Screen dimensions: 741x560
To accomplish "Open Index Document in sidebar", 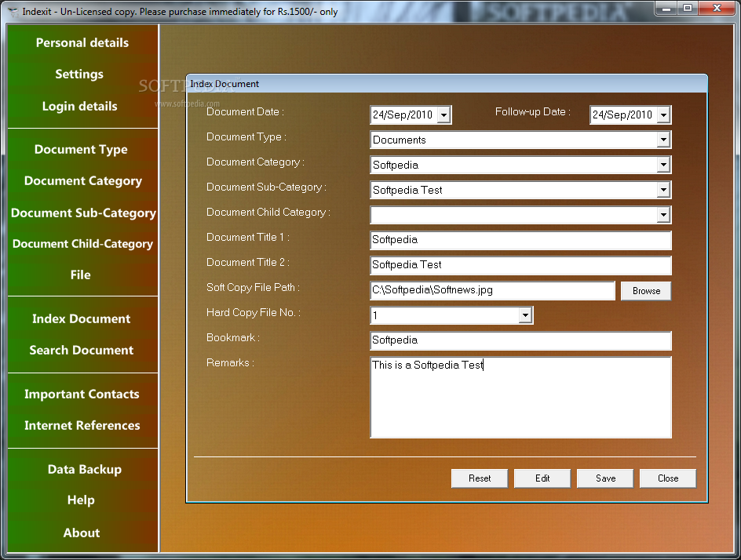I will tap(81, 318).
